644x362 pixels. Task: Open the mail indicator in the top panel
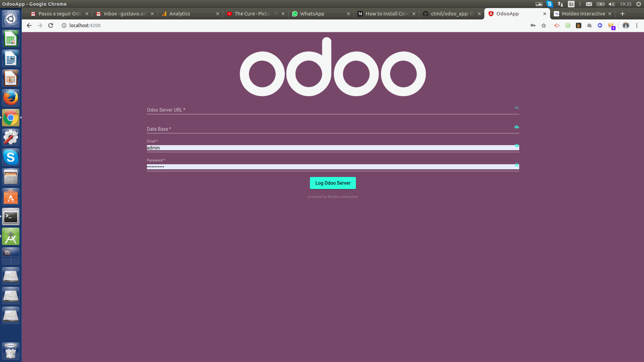589,4
